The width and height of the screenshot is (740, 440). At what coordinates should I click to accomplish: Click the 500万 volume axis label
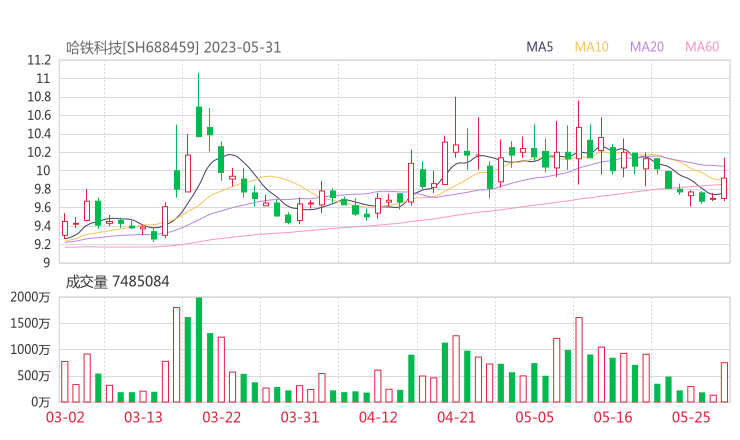tap(34, 376)
